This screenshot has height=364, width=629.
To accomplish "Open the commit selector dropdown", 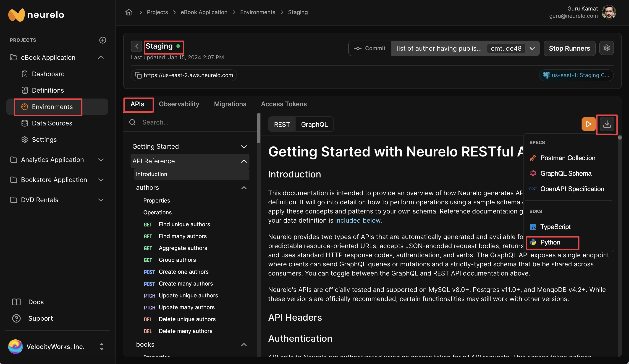I will tap(532, 48).
